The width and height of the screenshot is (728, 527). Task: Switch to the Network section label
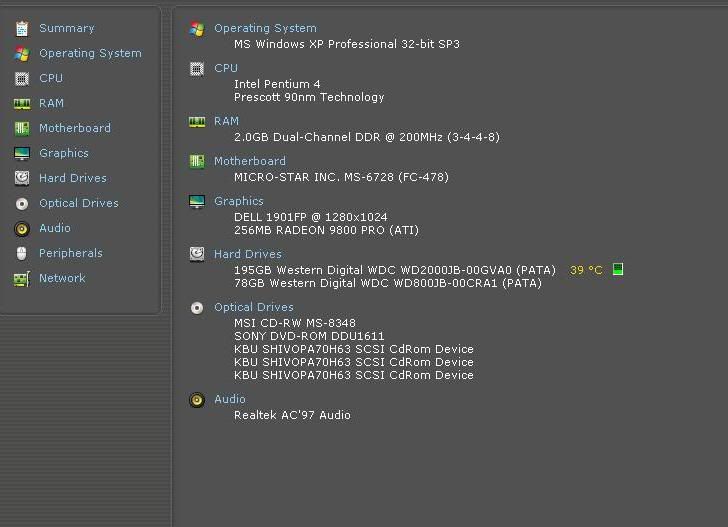[62, 278]
